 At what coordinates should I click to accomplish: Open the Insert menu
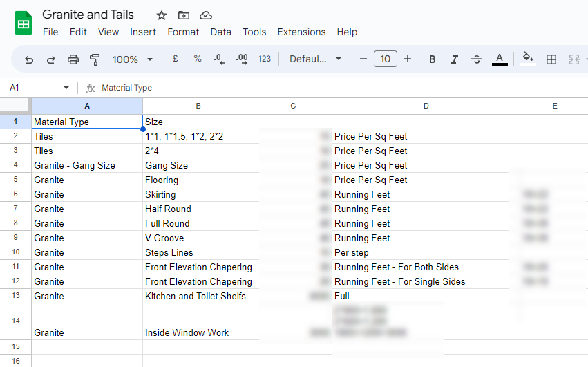(143, 32)
